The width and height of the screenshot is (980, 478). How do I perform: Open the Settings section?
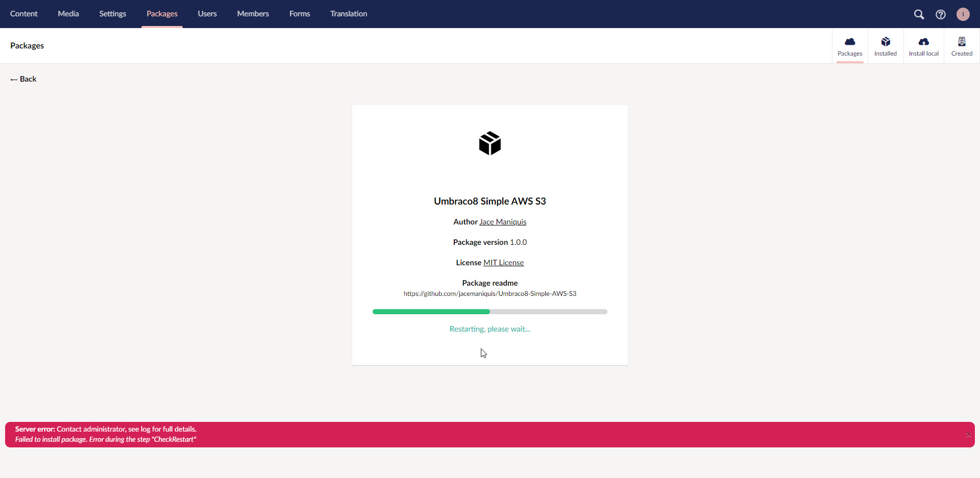click(x=113, y=14)
